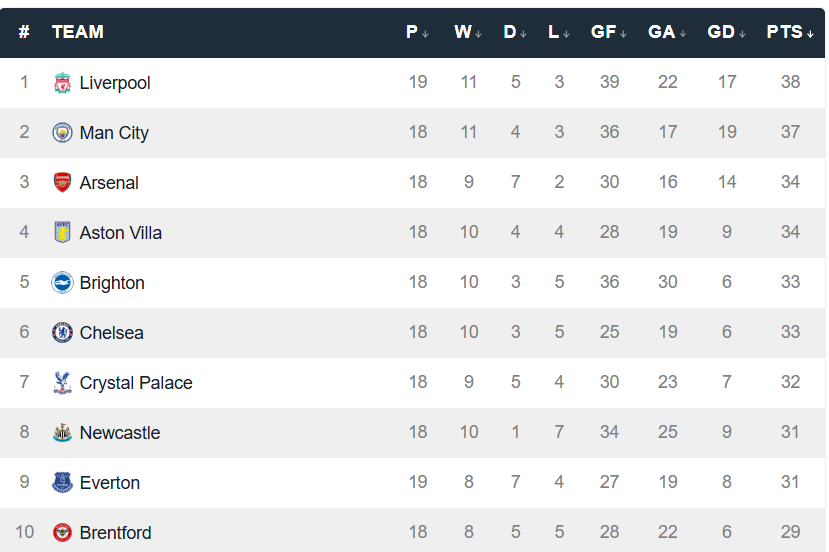The width and height of the screenshot is (829, 552).
Task: Sort by games played P header
Action: pyautogui.click(x=417, y=32)
